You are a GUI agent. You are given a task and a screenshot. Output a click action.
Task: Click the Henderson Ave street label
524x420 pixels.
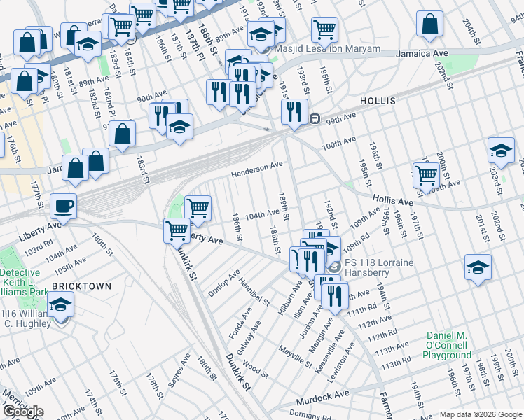click(257, 169)
